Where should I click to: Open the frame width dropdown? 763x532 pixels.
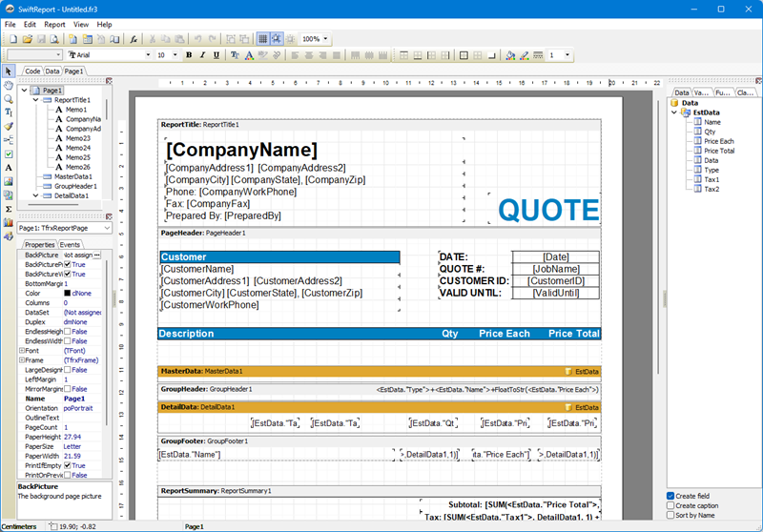[x=567, y=55]
